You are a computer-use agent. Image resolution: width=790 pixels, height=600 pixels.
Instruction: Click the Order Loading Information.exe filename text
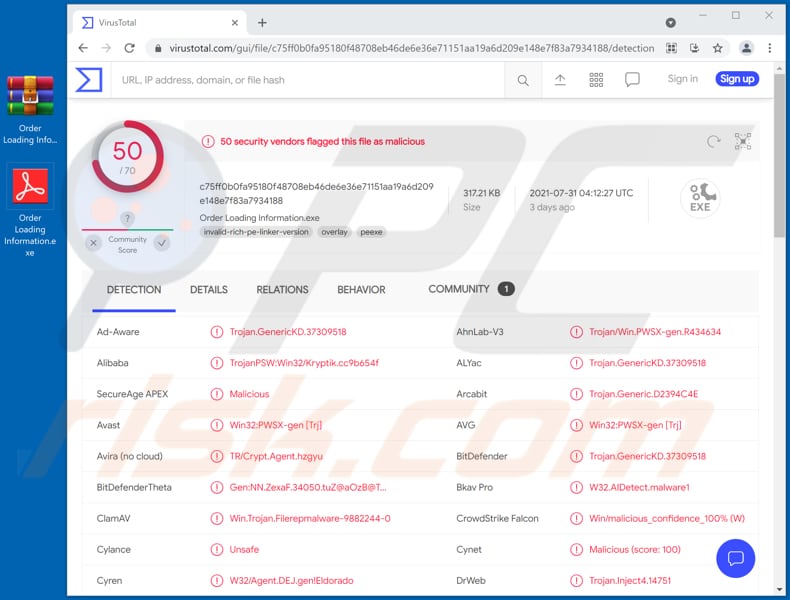pyautogui.click(x=259, y=218)
